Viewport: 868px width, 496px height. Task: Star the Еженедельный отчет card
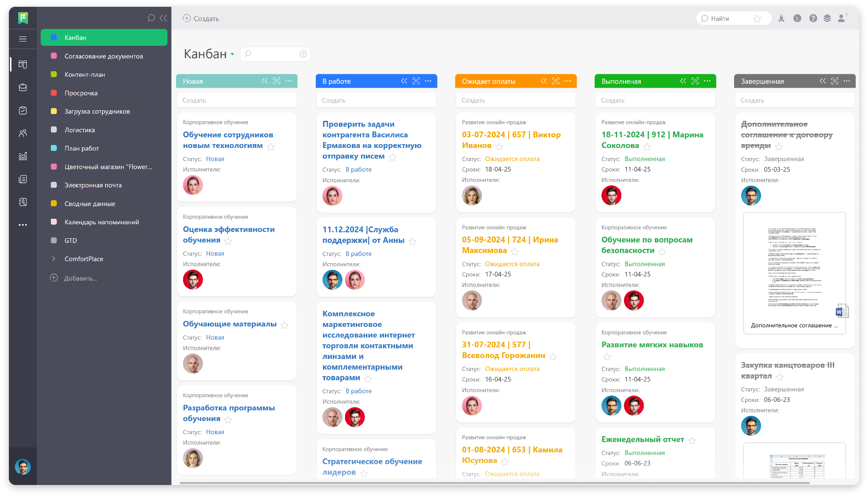tap(692, 440)
